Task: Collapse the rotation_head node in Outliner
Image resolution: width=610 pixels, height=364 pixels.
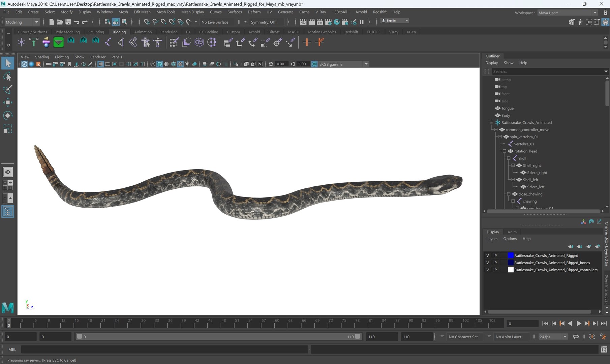Action: pos(504,151)
